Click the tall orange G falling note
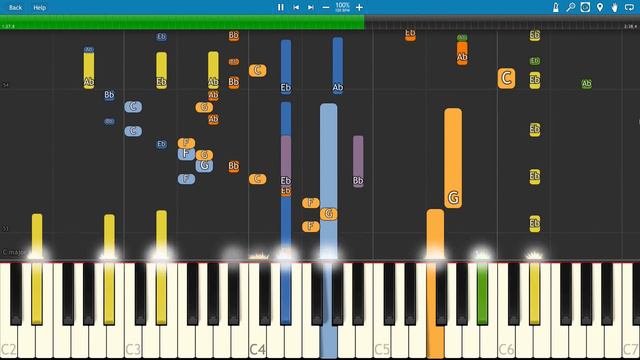Image resolution: width=640 pixels, height=360 pixels. pos(453,158)
